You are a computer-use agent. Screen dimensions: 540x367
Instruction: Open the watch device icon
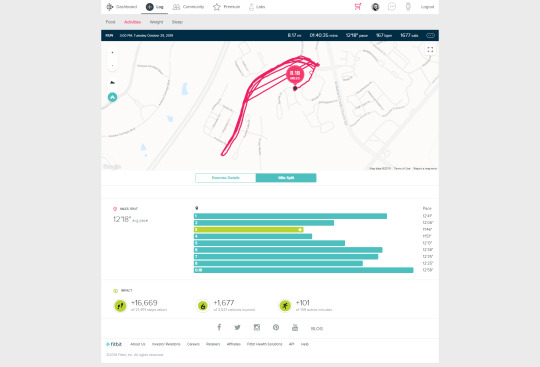coord(408,7)
